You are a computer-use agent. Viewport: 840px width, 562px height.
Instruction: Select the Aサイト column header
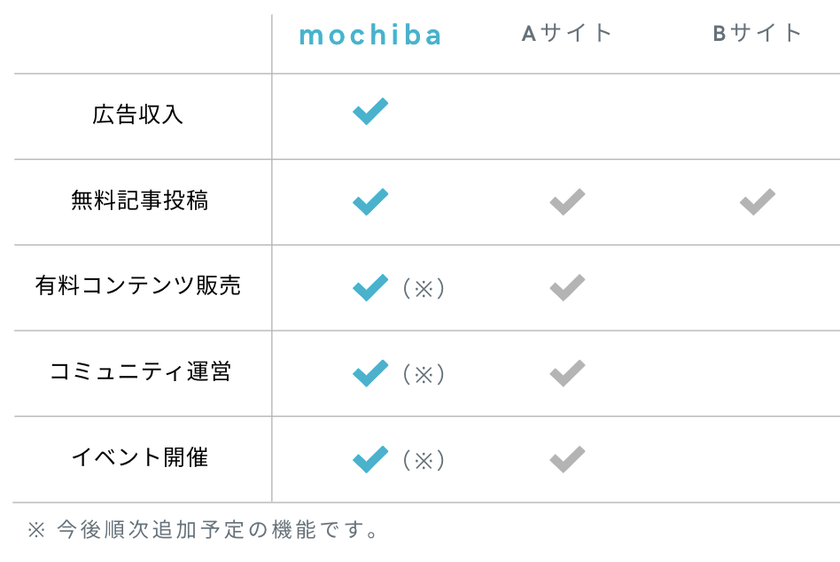point(567,33)
